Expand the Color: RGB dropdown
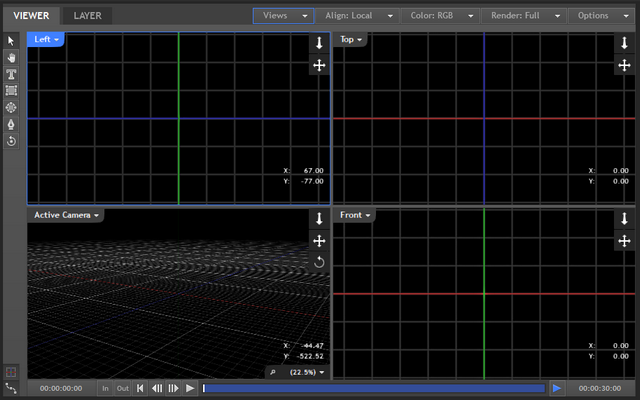Viewport: 640px width, 400px height. point(440,16)
